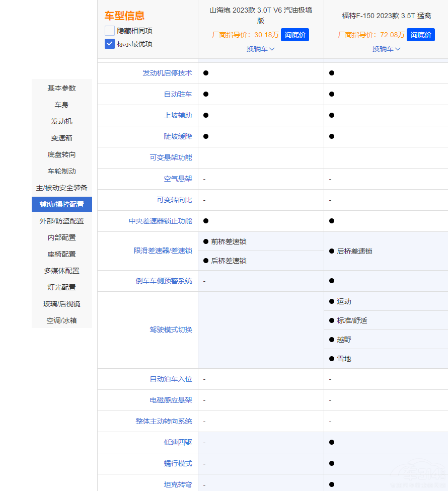Open 坦克转弯 parameter explanation link
The width and height of the screenshot is (448, 491).
(178, 484)
